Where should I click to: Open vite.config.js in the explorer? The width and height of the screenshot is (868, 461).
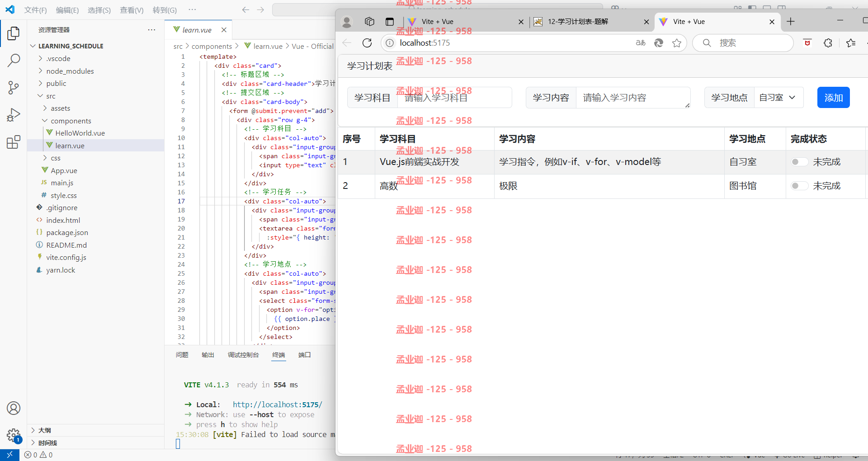pos(66,257)
